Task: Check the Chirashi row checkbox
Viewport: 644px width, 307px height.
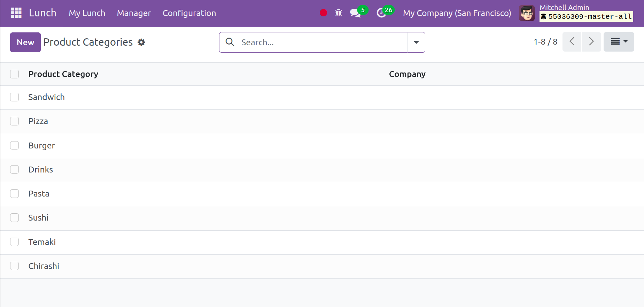Action: pos(15,266)
